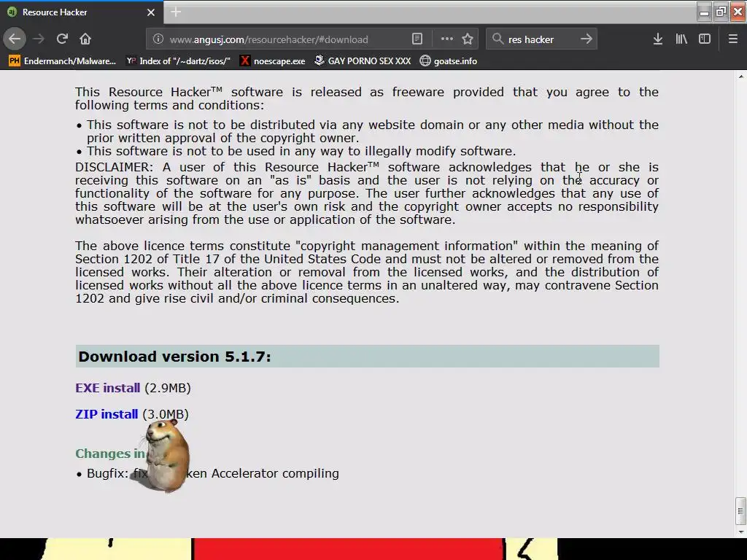Reload the current page

(62, 39)
